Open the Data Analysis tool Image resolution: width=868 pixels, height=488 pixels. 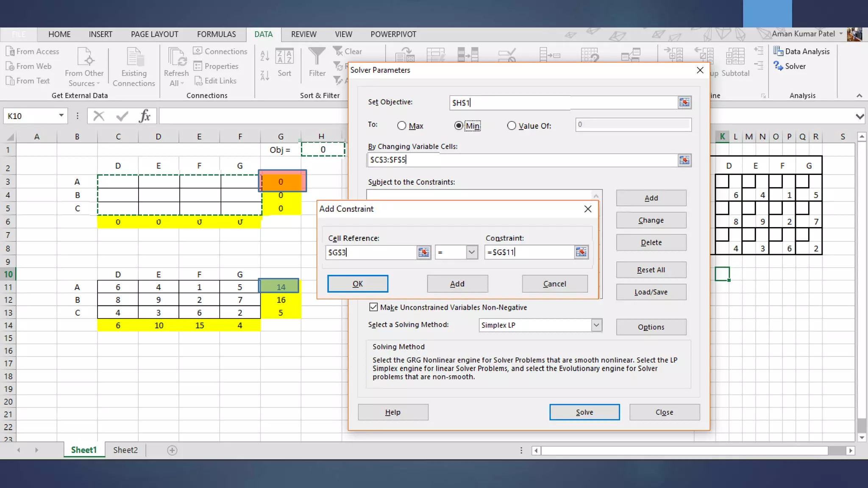click(801, 51)
